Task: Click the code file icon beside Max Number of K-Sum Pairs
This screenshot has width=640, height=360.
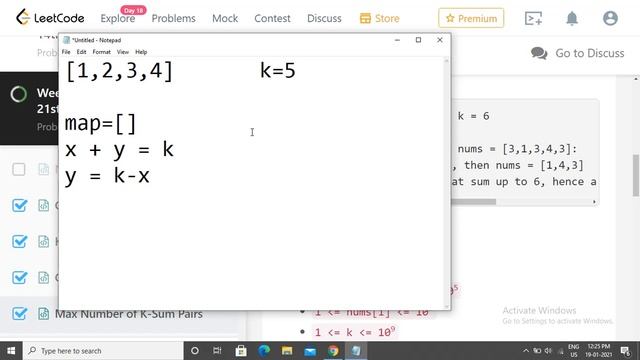Action: [43, 313]
